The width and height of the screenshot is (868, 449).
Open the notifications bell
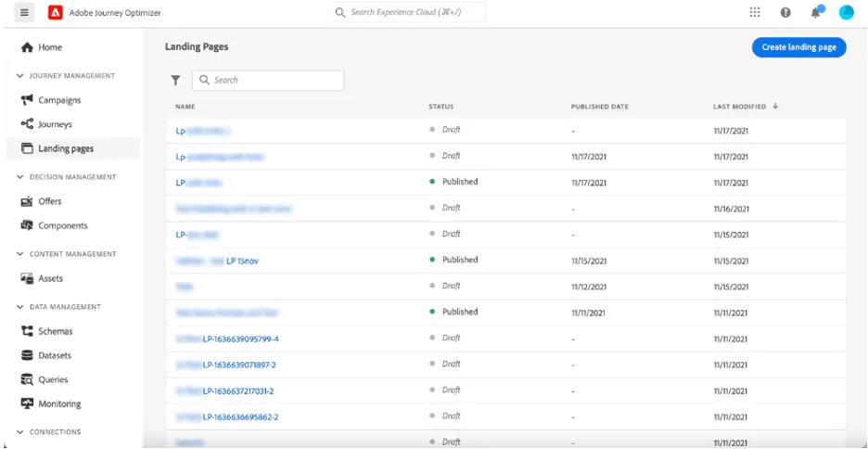(x=816, y=12)
